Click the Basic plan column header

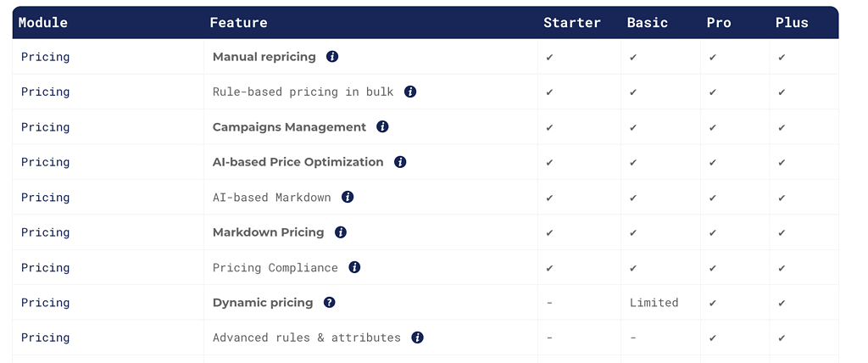647,23
